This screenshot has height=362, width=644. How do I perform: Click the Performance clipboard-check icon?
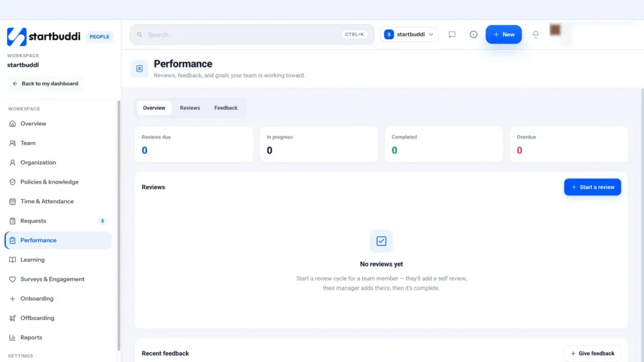[13, 241]
